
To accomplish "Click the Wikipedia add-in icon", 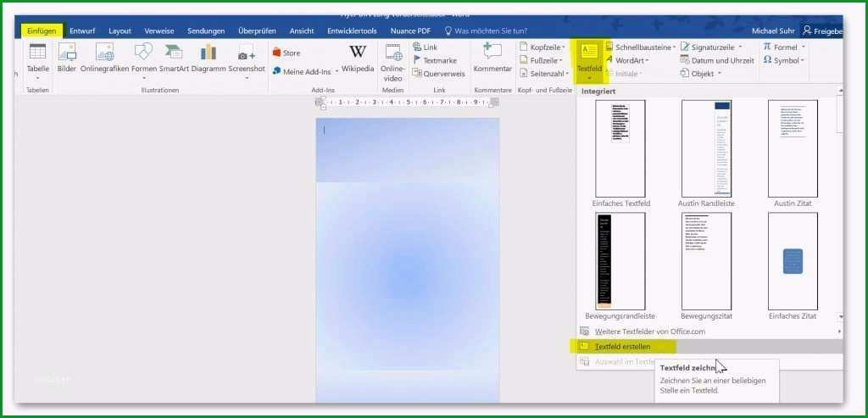I will click(358, 59).
